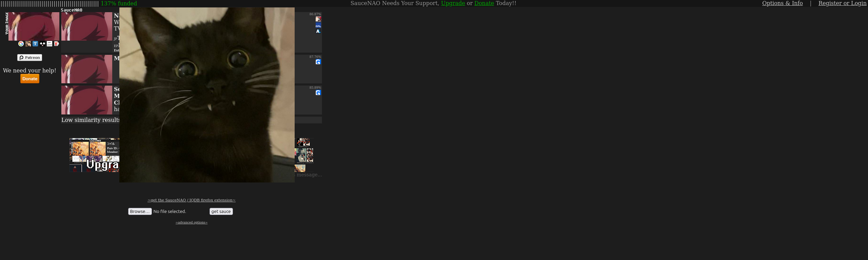Open the green Donate link in header
This screenshot has height=260, width=868.
pos(484,3)
